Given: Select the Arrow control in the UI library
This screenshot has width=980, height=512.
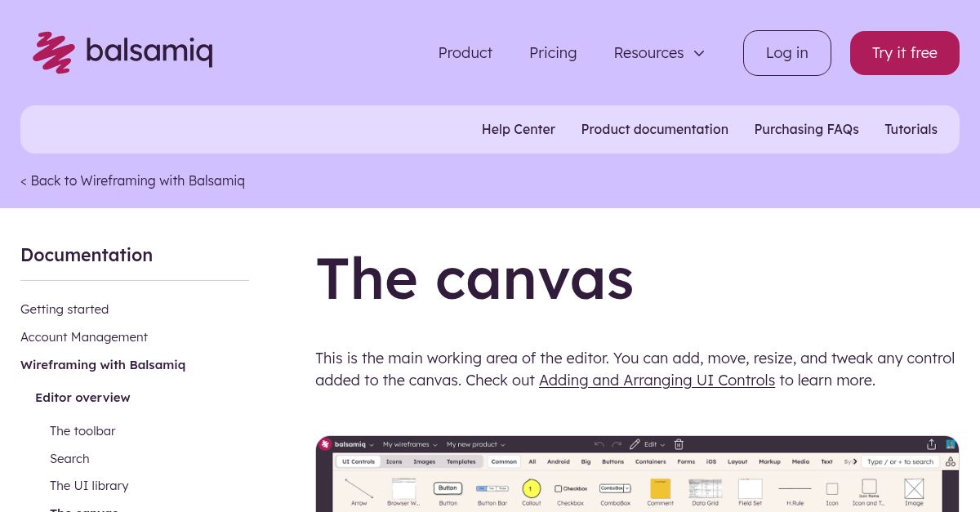Looking at the screenshot, I should pos(359,489).
